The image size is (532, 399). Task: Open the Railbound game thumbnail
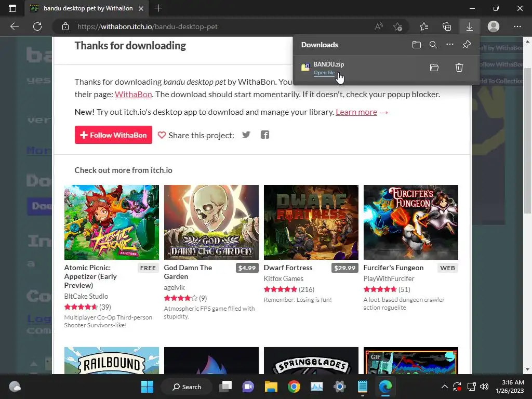pyautogui.click(x=112, y=361)
